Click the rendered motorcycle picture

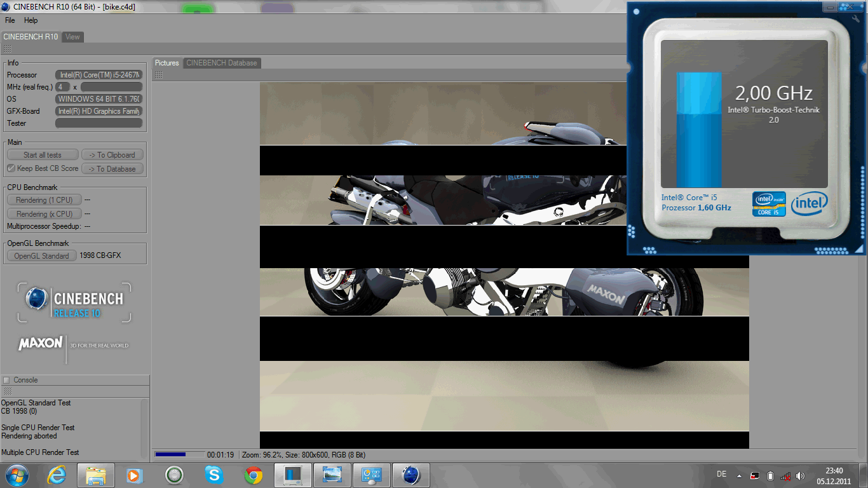505,266
